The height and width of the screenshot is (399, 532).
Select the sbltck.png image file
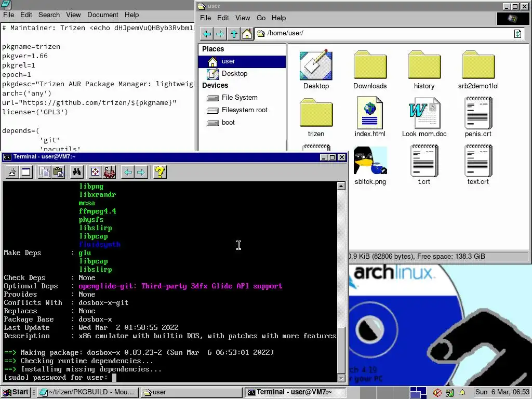[x=370, y=166]
